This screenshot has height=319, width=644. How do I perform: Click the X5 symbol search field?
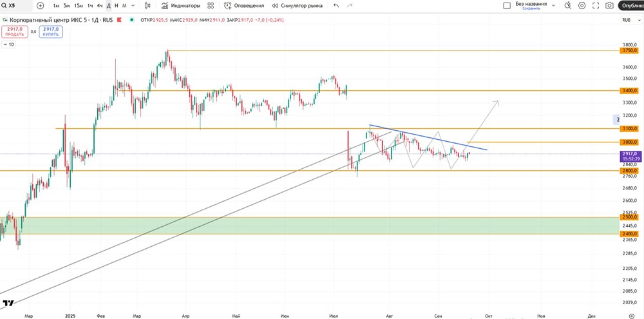coord(17,6)
